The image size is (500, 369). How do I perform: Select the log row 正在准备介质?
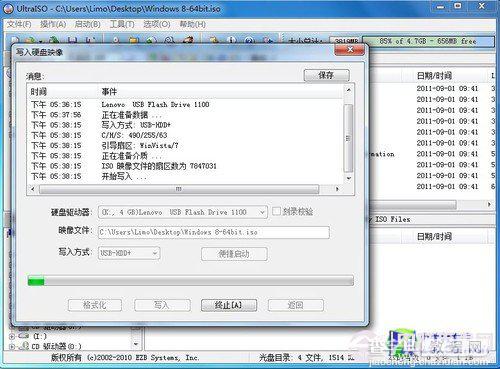pos(185,156)
